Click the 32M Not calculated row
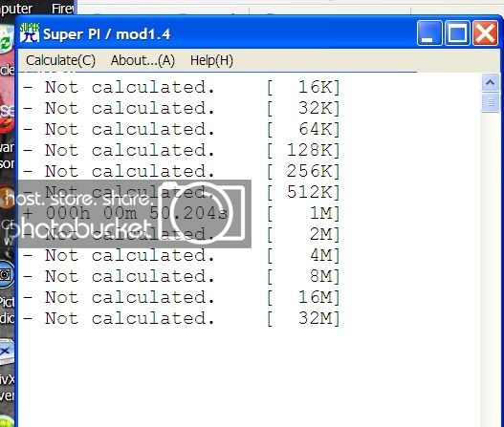 [182, 318]
